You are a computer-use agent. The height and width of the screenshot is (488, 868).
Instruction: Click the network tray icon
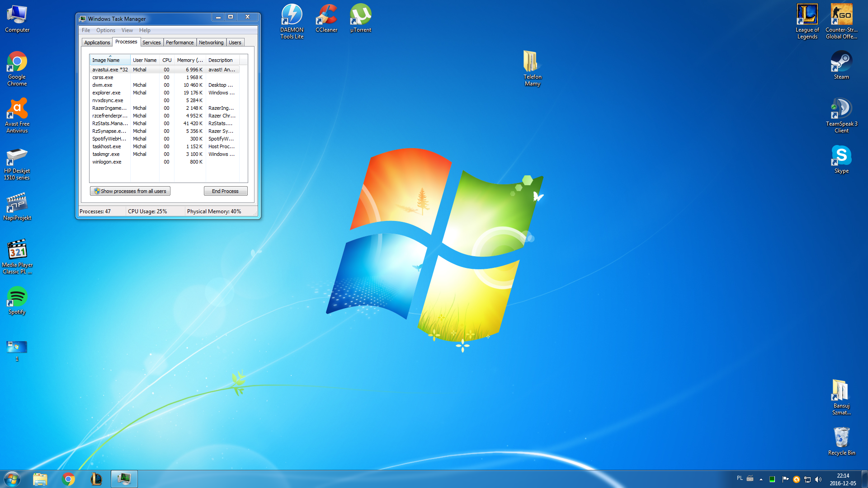[x=807, y=479]
